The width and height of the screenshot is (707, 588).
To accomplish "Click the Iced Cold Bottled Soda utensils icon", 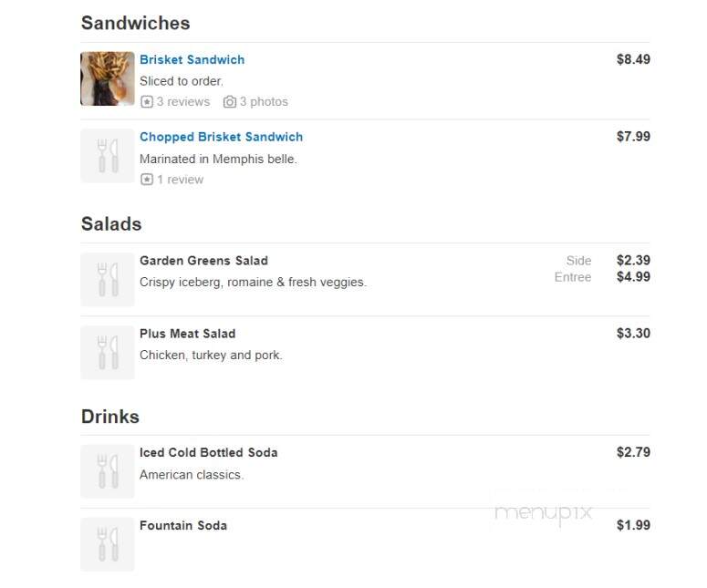I will [108, 471].
